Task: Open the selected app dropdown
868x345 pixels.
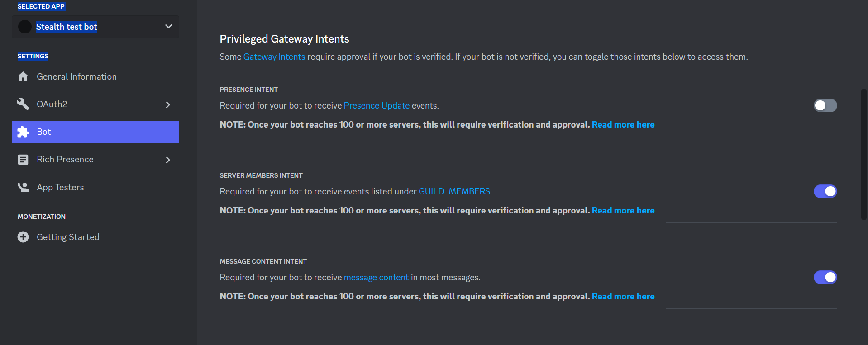Action: (x=168, y=27)
